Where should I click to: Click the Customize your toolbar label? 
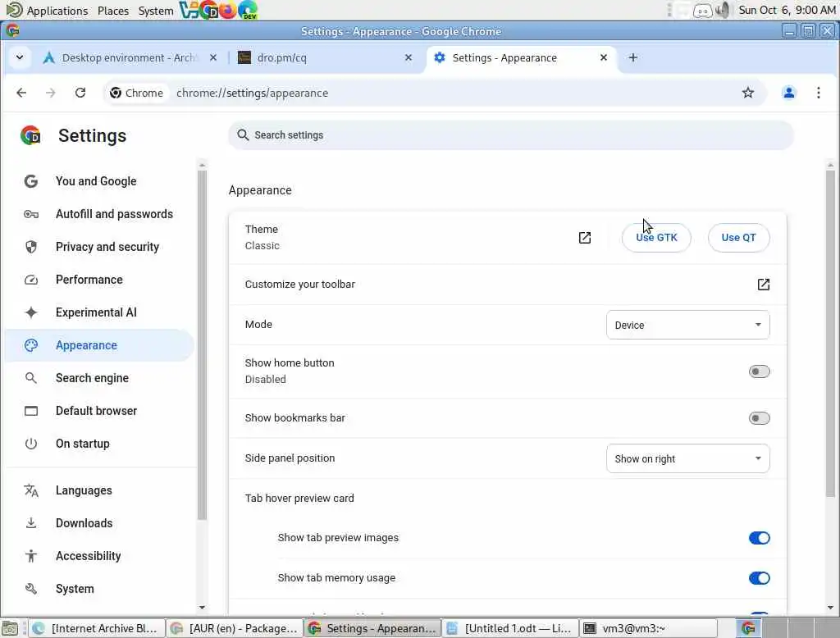300,285
